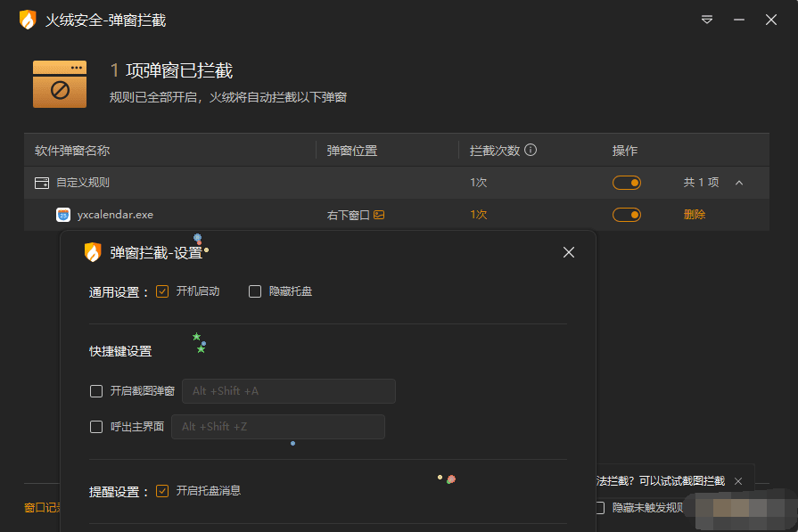Click the Huorong shield logo in title bar
This screenshot has height=532, width=798.
coord(28,20)
